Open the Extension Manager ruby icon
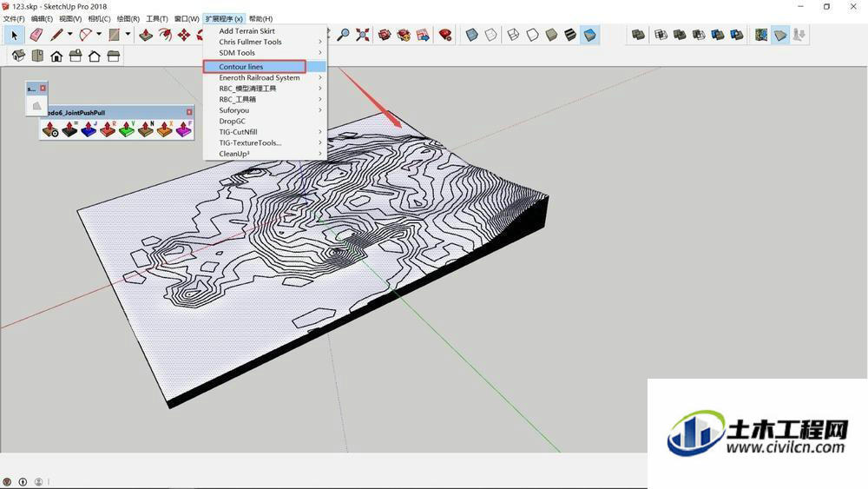The width and height of the screenshot is (868, 489). tap(444, 36)
